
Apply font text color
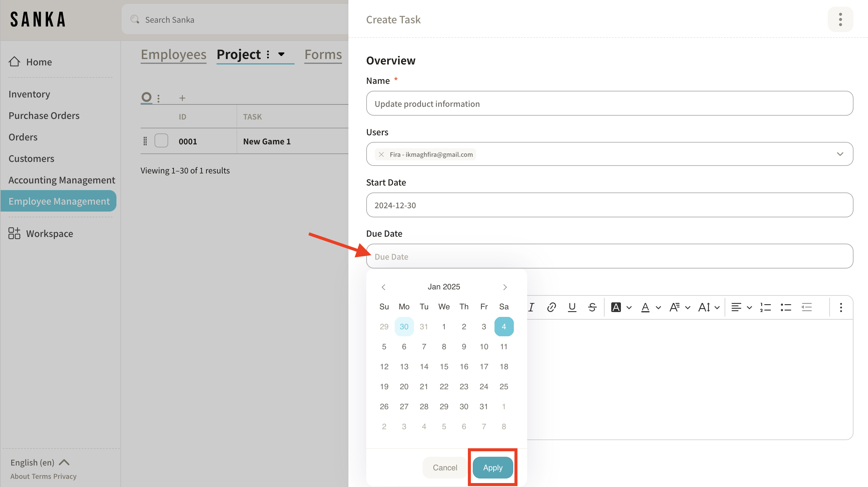tap(645, 307)
